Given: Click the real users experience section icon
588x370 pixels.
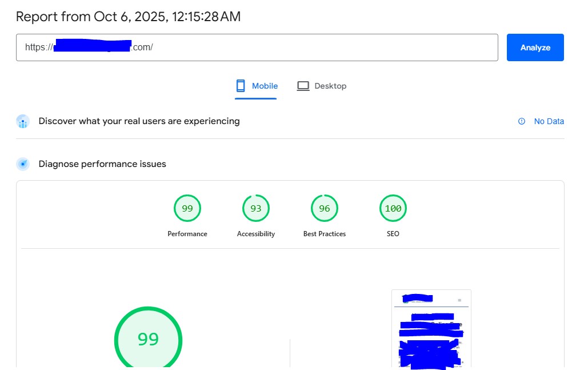Looking at the screenshot, I should click(x=23, y=121).
